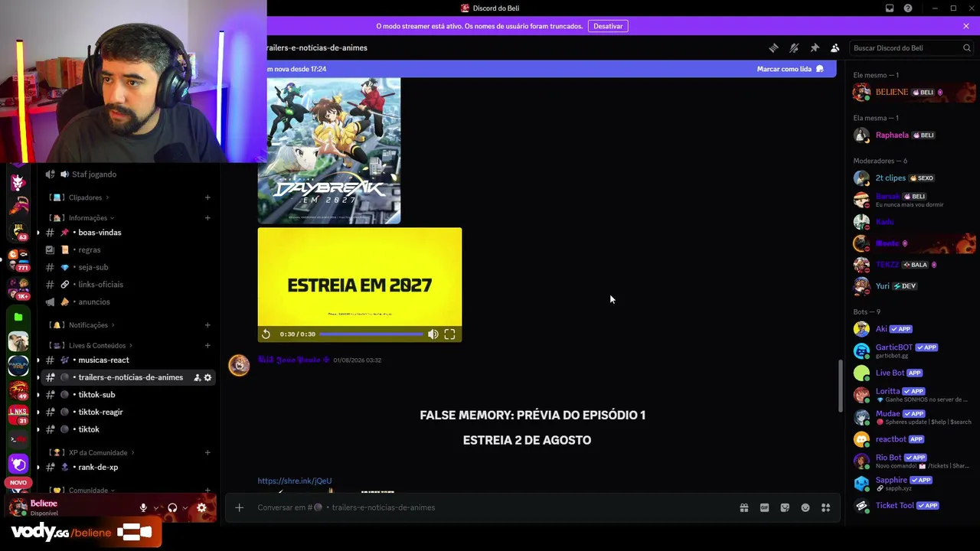Open the headphone output options dropdown
980x551 pixels.
tap(185, 507)
